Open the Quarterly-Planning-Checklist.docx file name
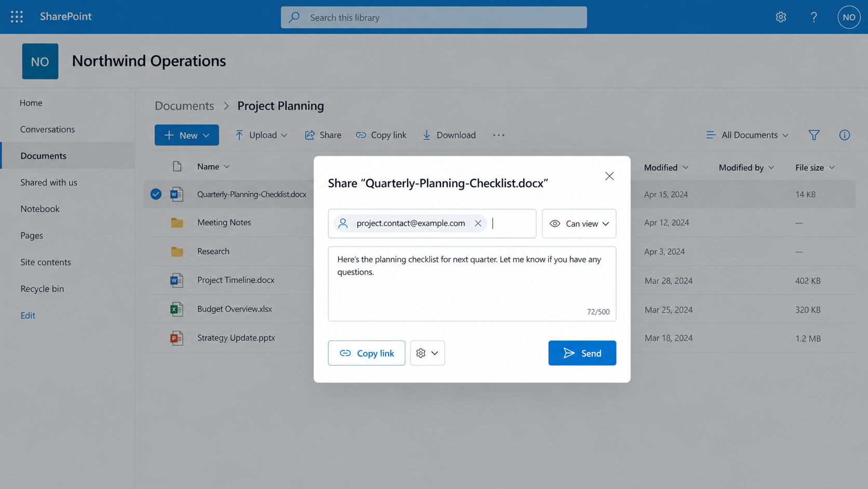 (252, 194)
